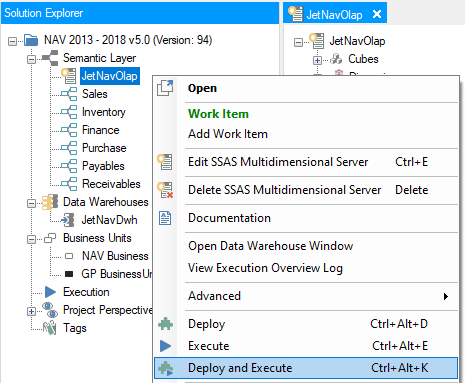Click the JetNavDwh warehouse icon

pos(68,220)
